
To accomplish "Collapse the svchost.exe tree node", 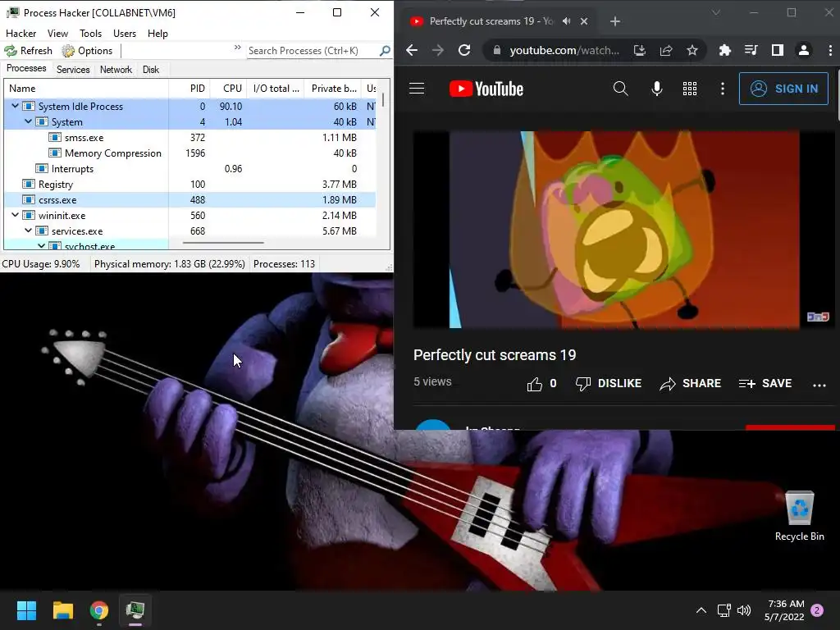I will click(41, 246).
